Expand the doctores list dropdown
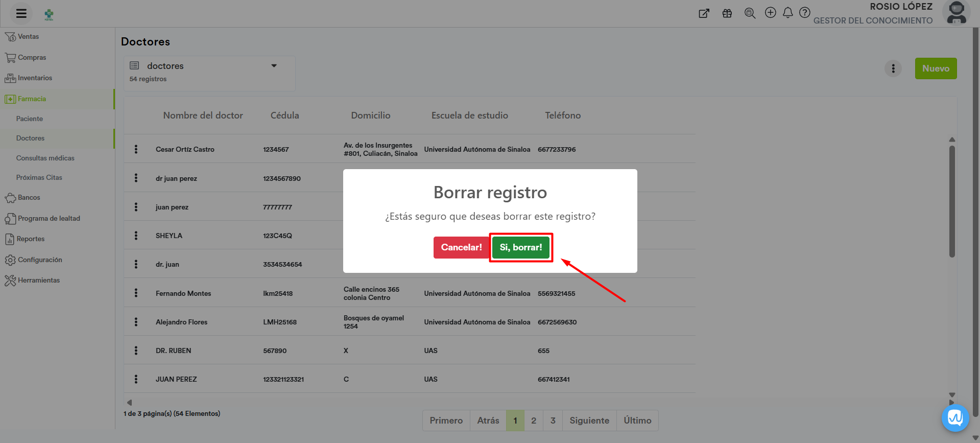Screen dimensions: 980x443 [274, 66]
